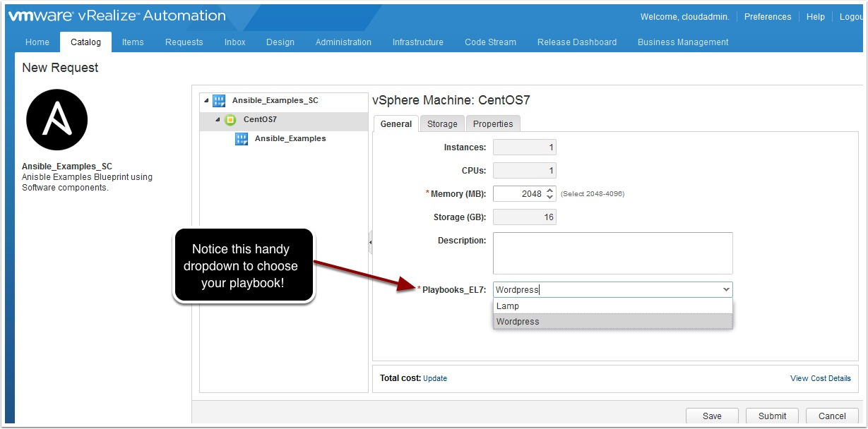Click the bold 'Ansible_Examples_SC' catalog item title
Image resolution: width=868 pixels, height=429 pixels.
(67, 167)
